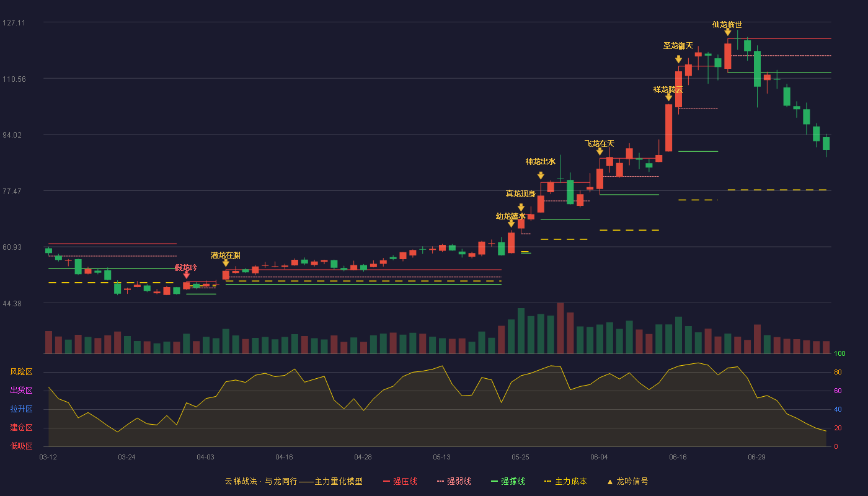Click the arrow marker beneath 祥龙腾云
The width and height of the screenshot is (868, 496).
click(668, 97)
